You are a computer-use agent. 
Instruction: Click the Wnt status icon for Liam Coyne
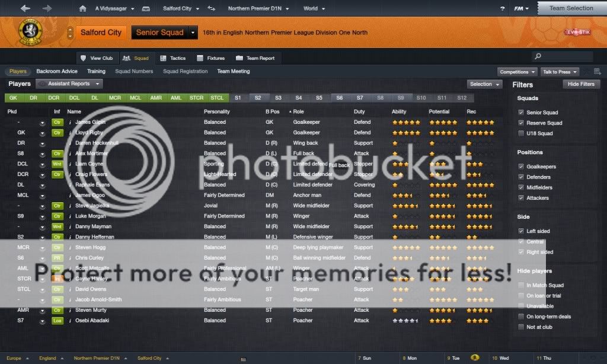(x=57, y=164)
